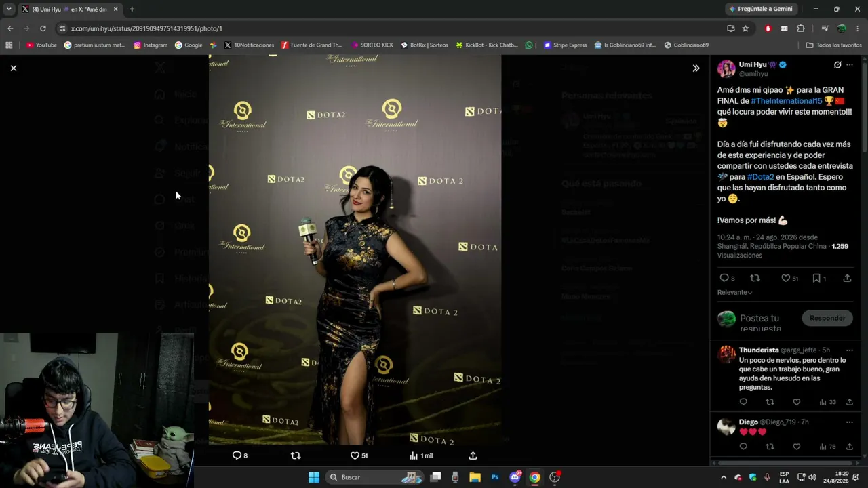View analytics showing 1 mil below photo
This screenshot has width=868, height=488.
pyautogui.click(x=420, y=455)
